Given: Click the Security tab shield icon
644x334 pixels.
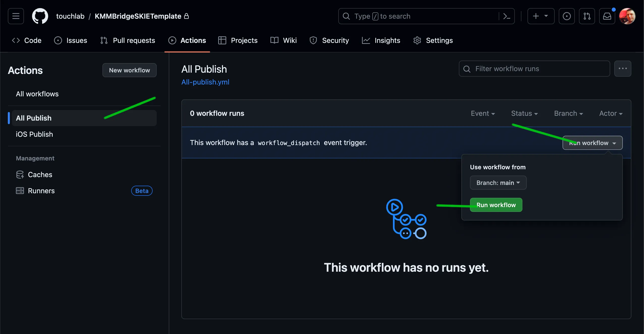Looking at the screenshot, I should (313, 40).
